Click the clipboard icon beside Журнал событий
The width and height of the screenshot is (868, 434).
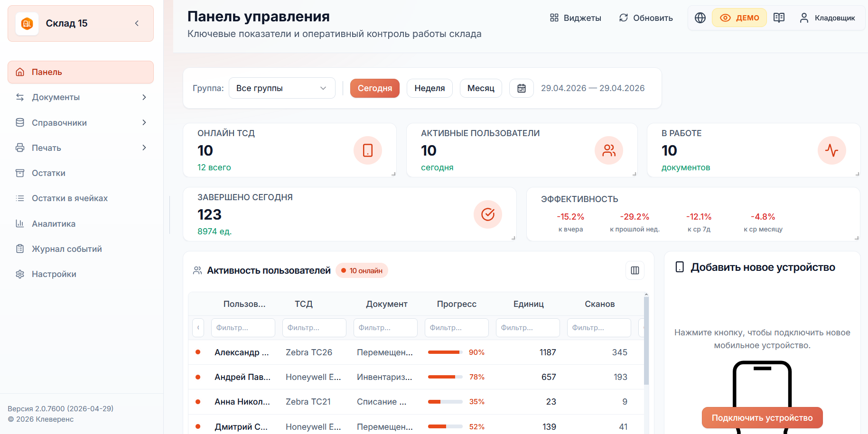[20, 249]
